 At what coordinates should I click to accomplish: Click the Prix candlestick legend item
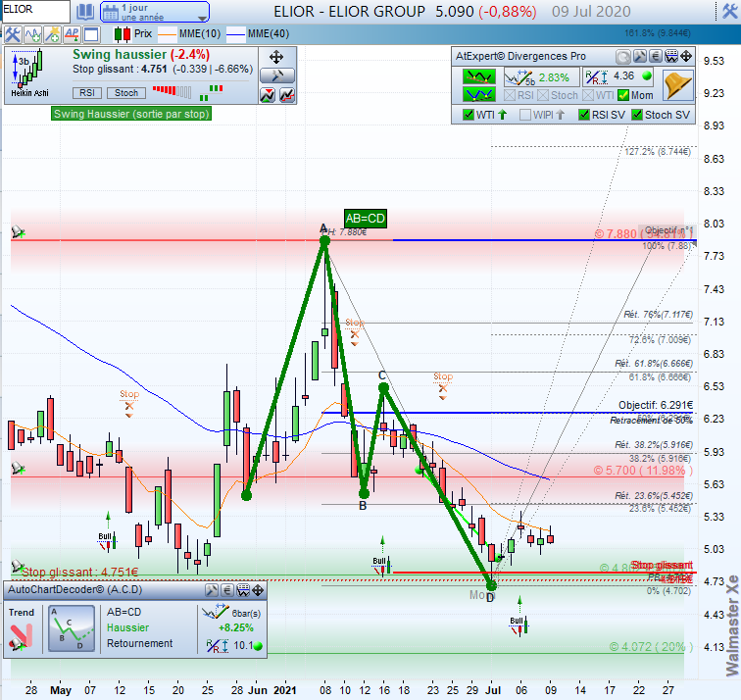132,34
